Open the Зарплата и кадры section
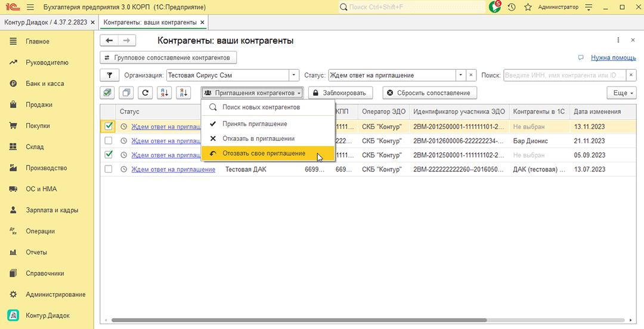The height and width of the screenshot is (329, 644). 52,210
